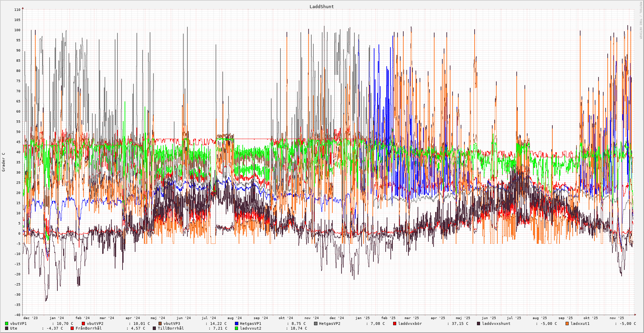Click the orange ladxxut1 legend swatch
Image resolution: width=644 pixels, height=333 pixels.
click(x=567, y=324)
